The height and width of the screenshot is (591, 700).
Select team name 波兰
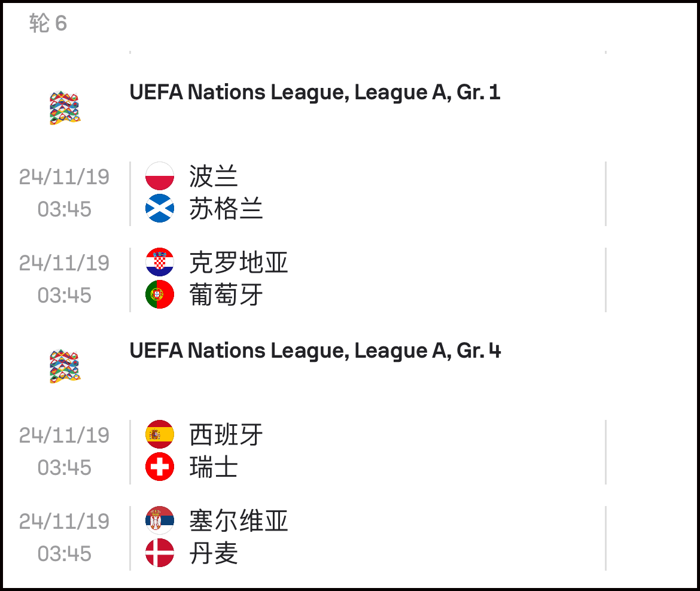tap(214, 176)
